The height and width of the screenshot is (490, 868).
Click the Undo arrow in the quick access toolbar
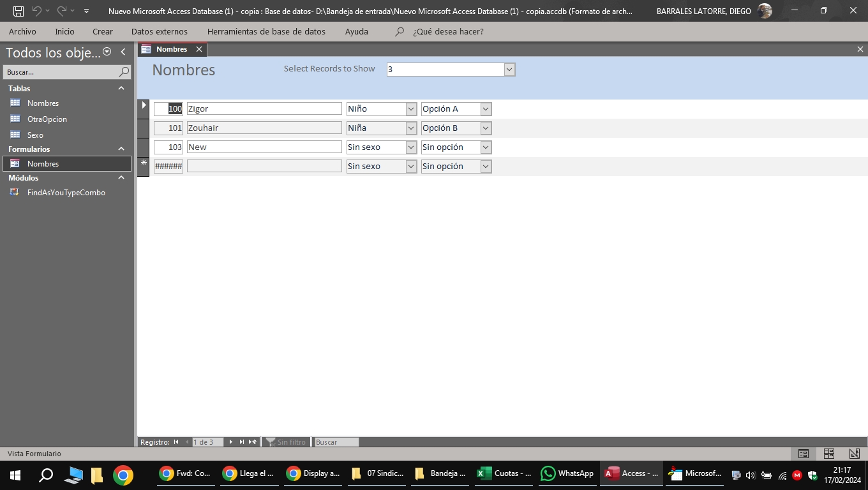point(37,11)
